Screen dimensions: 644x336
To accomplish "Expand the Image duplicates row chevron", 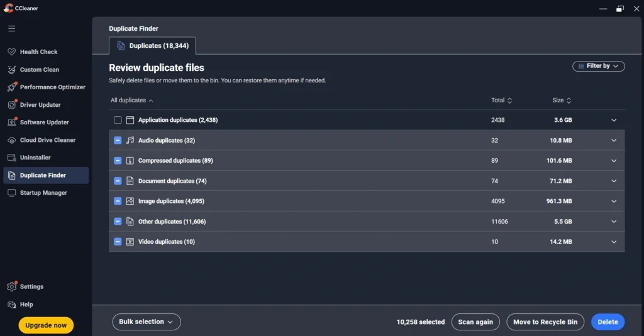I will [614, 201].
